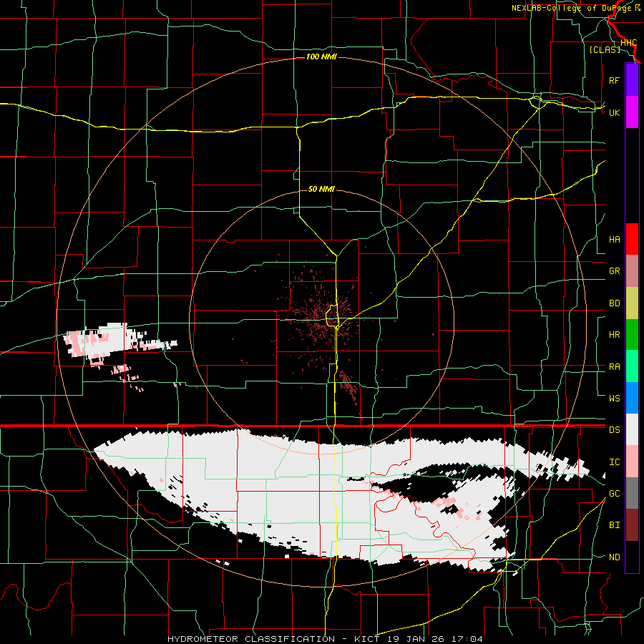The width and height of the screenshot is (644, 644).
Task: Click the 'BI' legend label
Action: 614,525
